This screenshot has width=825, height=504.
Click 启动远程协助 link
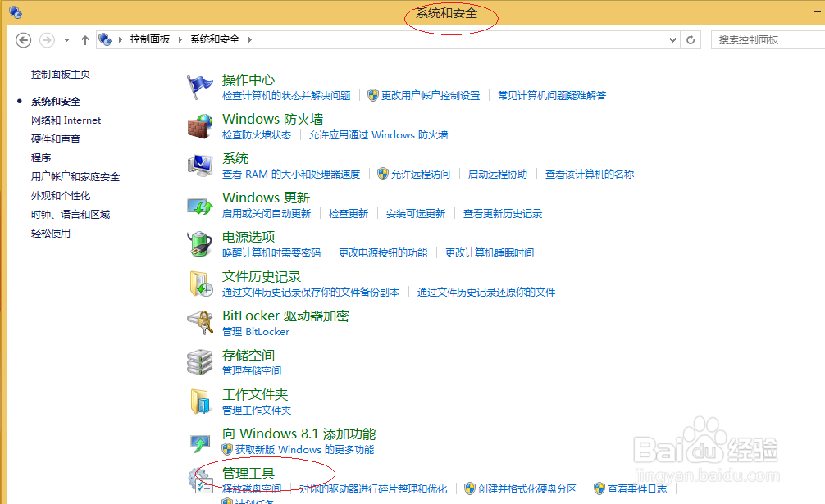pos(497,174)
